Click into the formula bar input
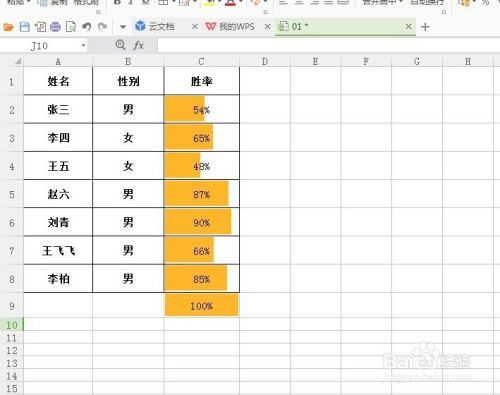 click(328, 46)
